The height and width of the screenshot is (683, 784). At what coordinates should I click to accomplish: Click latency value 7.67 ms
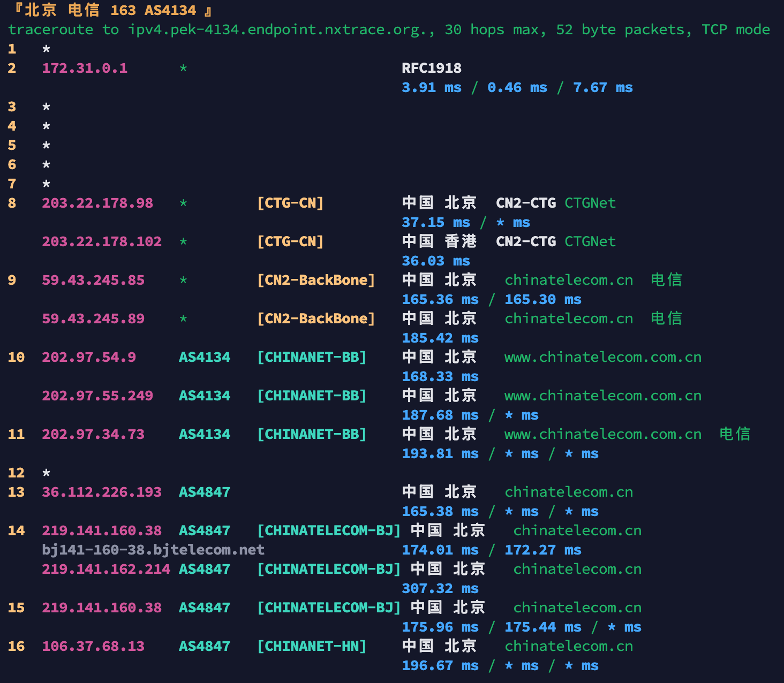tap(603, 87)
